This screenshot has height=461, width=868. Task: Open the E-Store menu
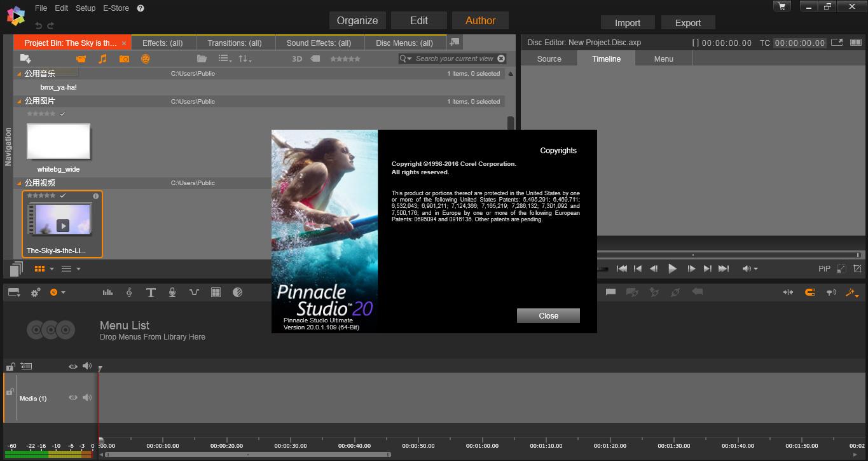pyautogui.click(x=116, y=8)
